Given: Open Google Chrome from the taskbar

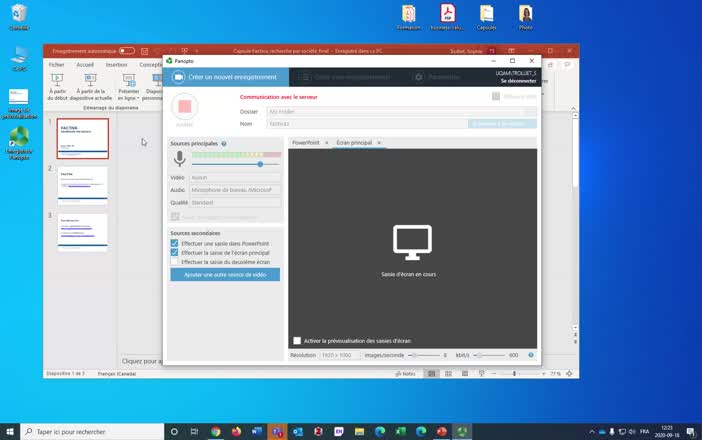Looking at the screenshot, I should tap(216, 431).
